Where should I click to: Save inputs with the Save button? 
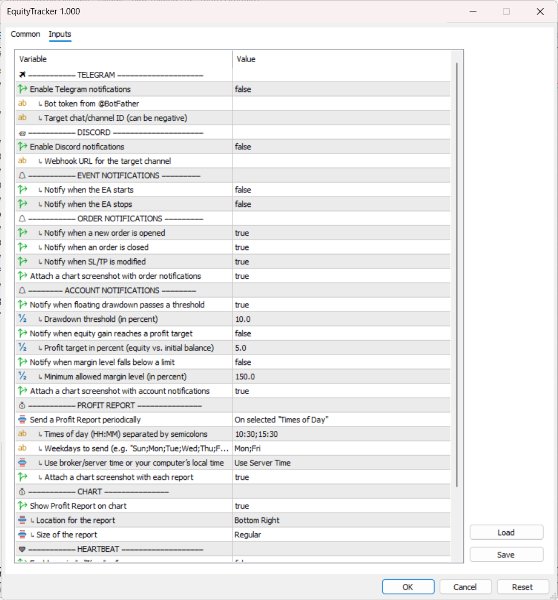coord(506,554)
